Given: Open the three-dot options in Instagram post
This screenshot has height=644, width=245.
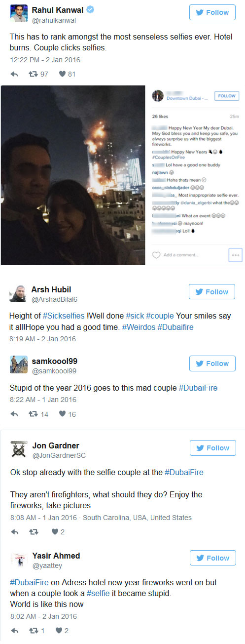Looking at the screenshot, I should (236, 255).
